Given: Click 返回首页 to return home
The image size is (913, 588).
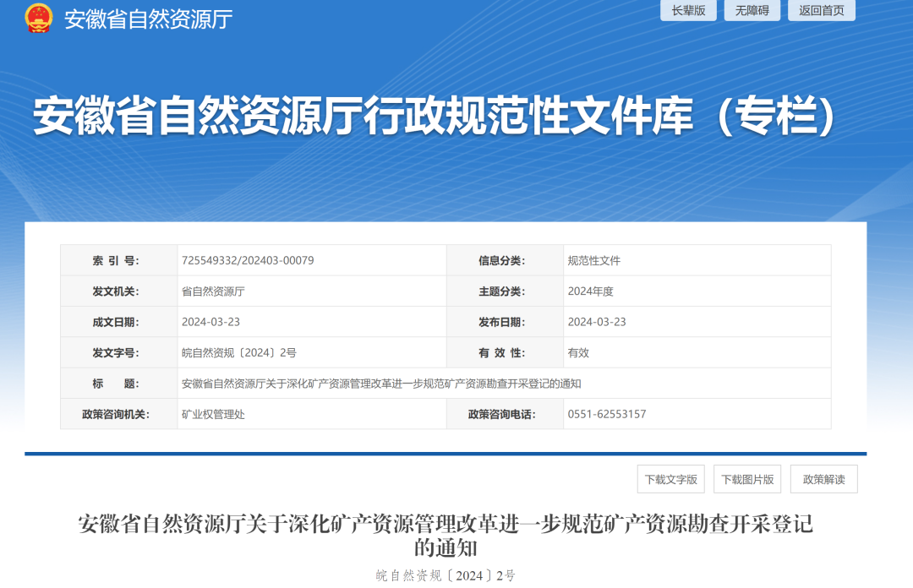Looking at the screenshot, I should click(x=821, y=10).
